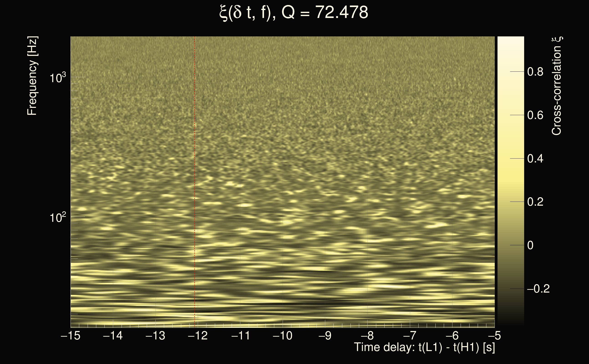589x364 pixels.
Task: Click the 10² frequency axis tick label
Action: [x=58, y=217]
